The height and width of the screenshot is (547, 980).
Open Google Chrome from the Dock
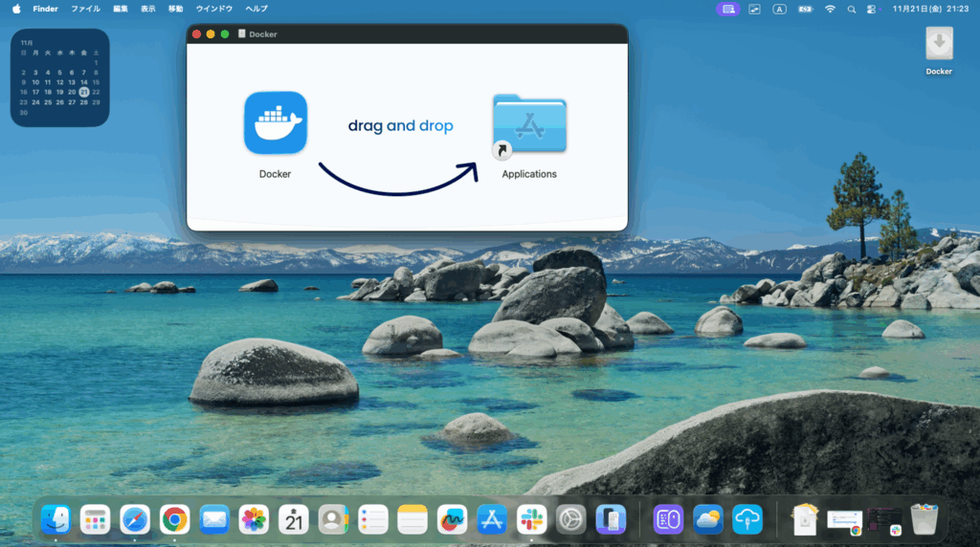[174, 519]
